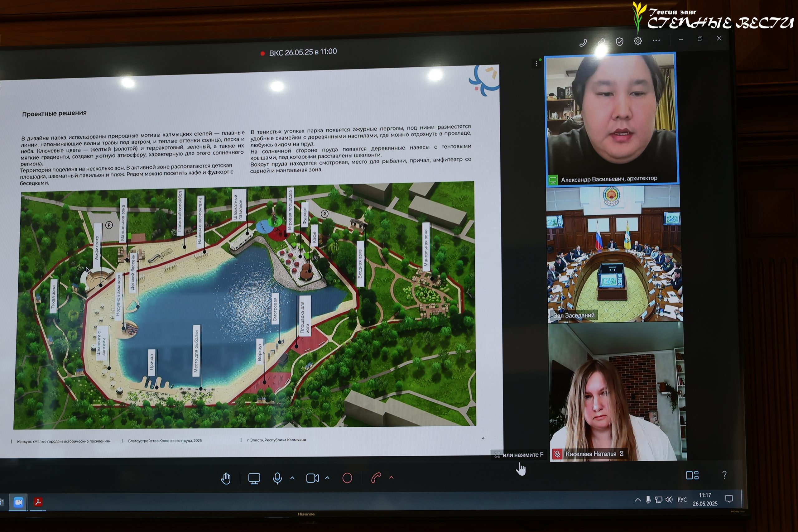Start recording with the red circle

(347, 478)
